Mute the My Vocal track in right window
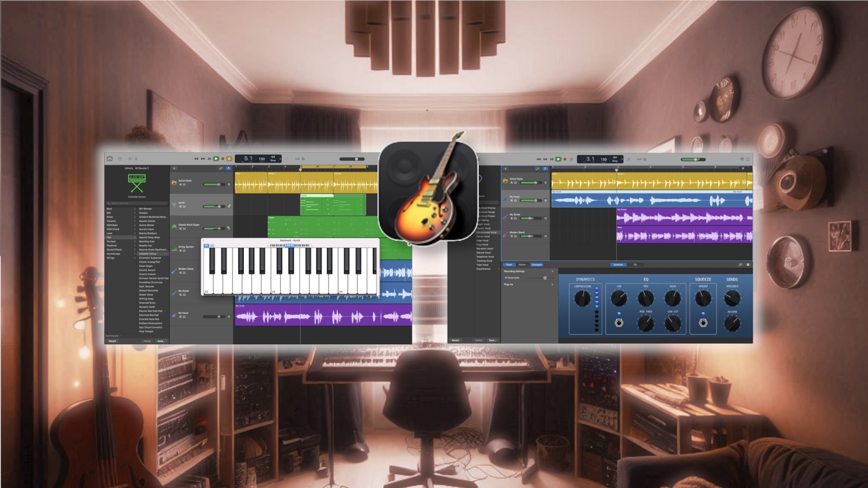 point(512,200)
